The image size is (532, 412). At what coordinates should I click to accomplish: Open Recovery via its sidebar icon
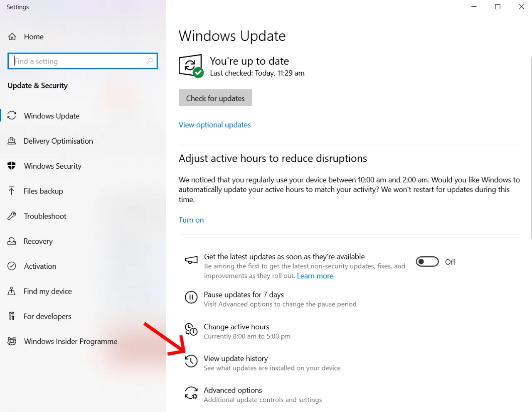point(12,241)
